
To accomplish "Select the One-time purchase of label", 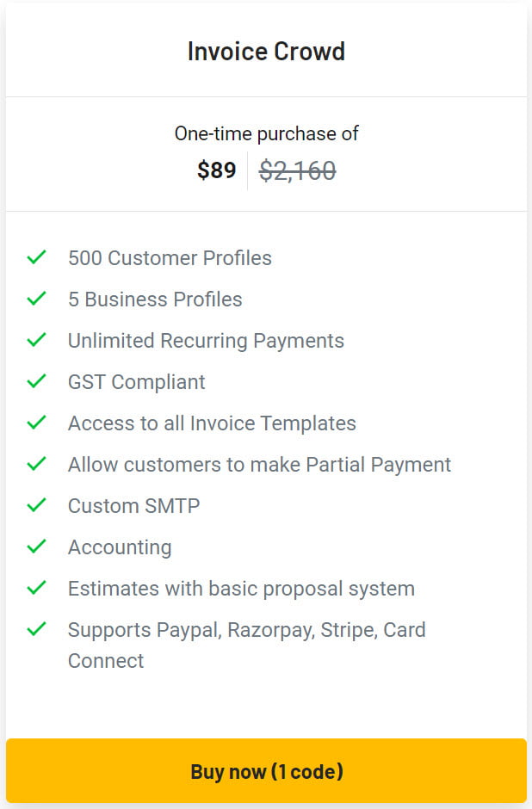I will (x=266, y=133).
